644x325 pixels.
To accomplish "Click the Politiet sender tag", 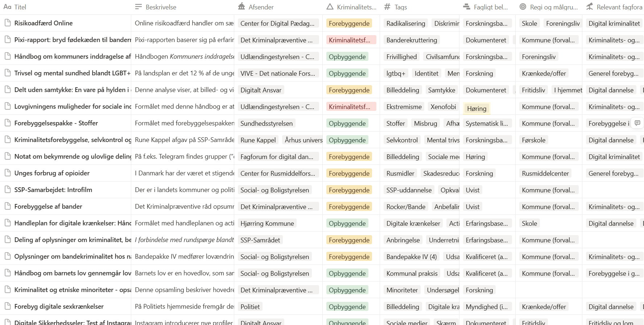I will coord(250,307).
